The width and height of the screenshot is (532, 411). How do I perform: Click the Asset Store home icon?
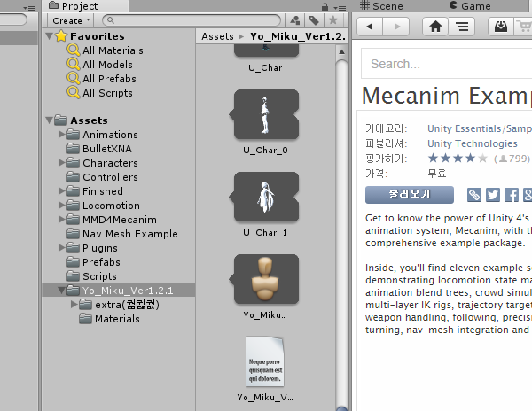435,27
